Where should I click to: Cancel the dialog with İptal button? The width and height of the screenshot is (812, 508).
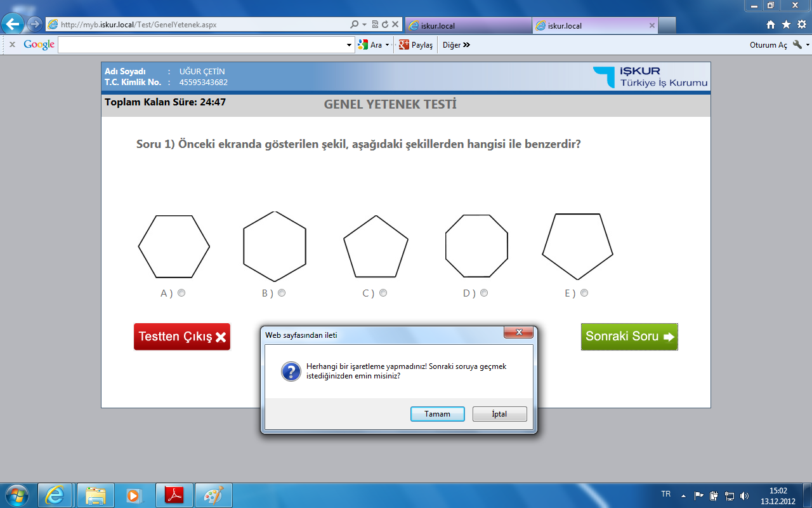(x=500, y=414)
